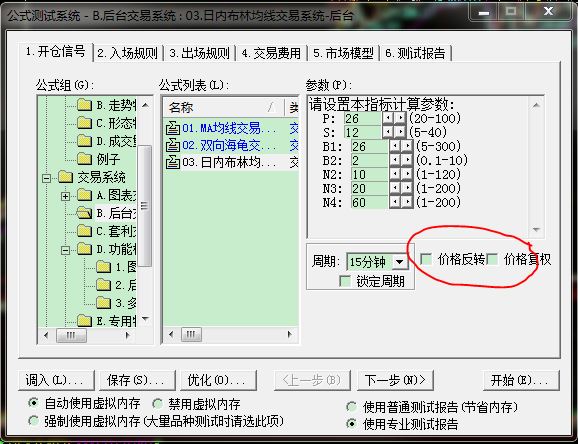The width and height of the screenshot is (578, 444).
Task: Select the A.图表 folder icon
Action: 84,195
